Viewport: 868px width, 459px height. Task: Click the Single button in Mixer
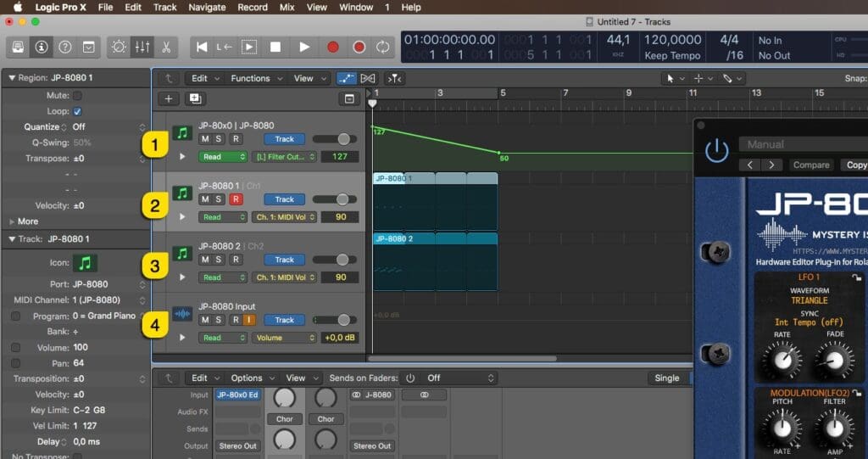tap(666, 378)
